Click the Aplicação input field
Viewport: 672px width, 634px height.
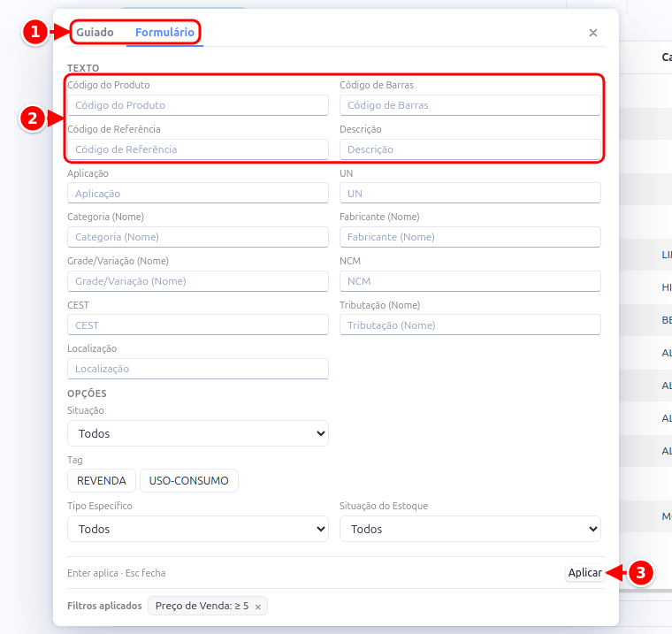[x=198, y=194]
